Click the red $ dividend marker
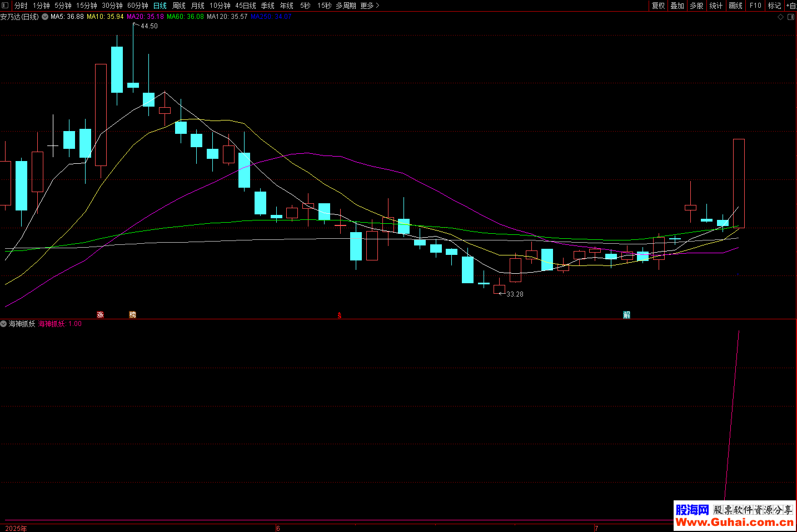The image size is (797, 532). click(x=340, y=315)
